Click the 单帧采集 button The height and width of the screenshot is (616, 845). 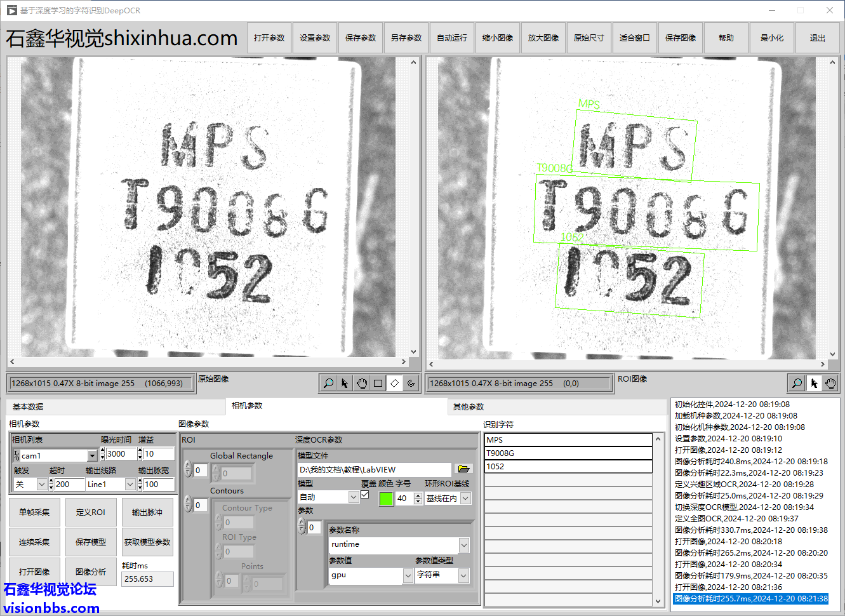click(x=34, y=512)
